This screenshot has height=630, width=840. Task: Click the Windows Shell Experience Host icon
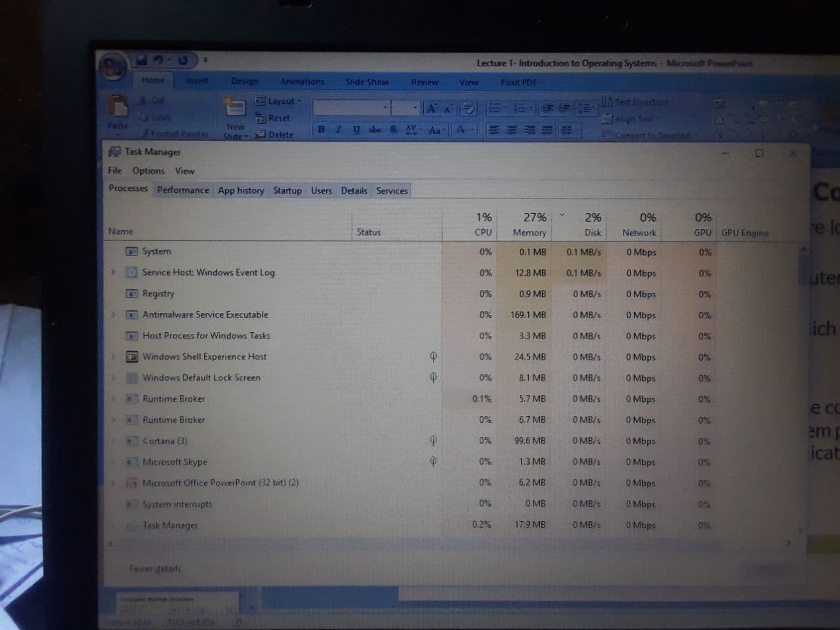tap(132, 357)
